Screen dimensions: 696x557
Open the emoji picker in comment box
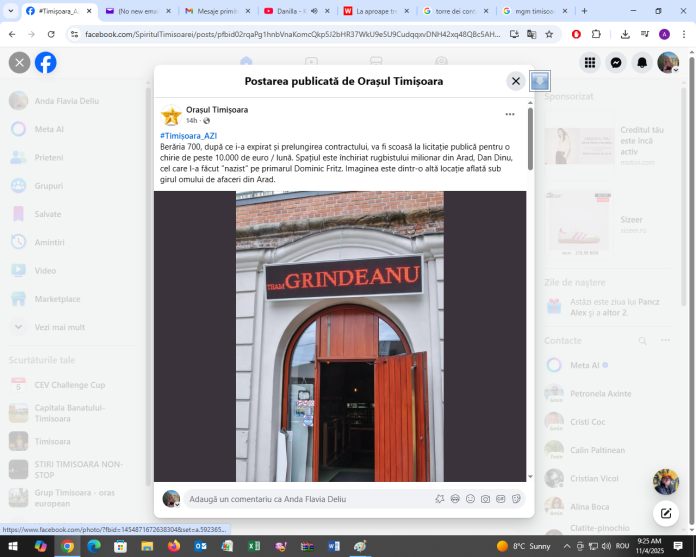click(x=470, y=499)
